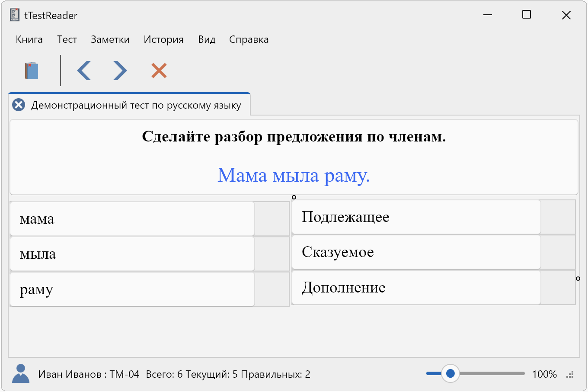This screenshot has width=588, height=392.
Task: Go to previous question with left arrow
Action: tap(84, 71)
